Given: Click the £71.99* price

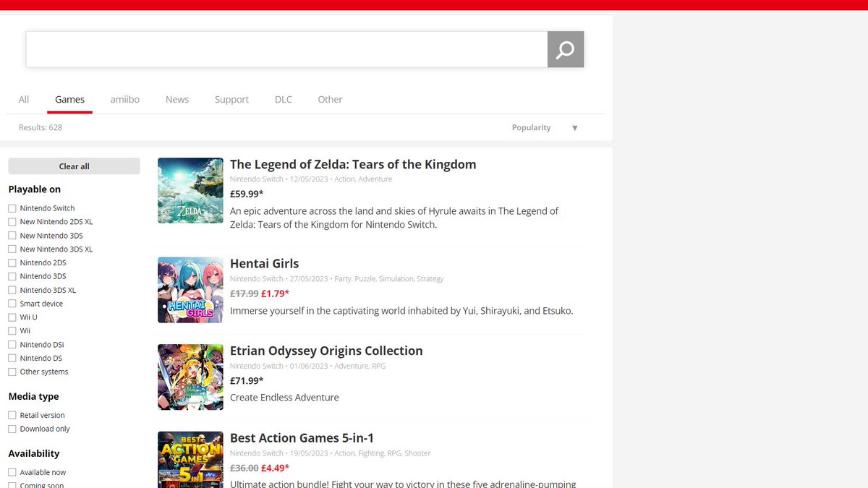Looking at the screenshot, I should (x=247, y=381).
